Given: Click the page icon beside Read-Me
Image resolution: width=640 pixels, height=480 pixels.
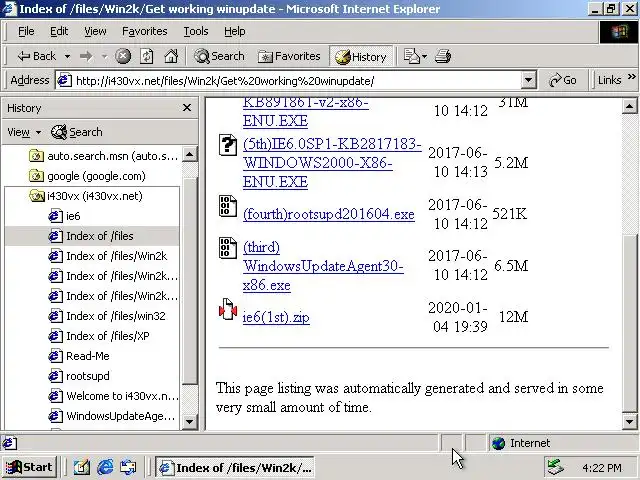Looking at the screenshot, I should click(56, 356).
